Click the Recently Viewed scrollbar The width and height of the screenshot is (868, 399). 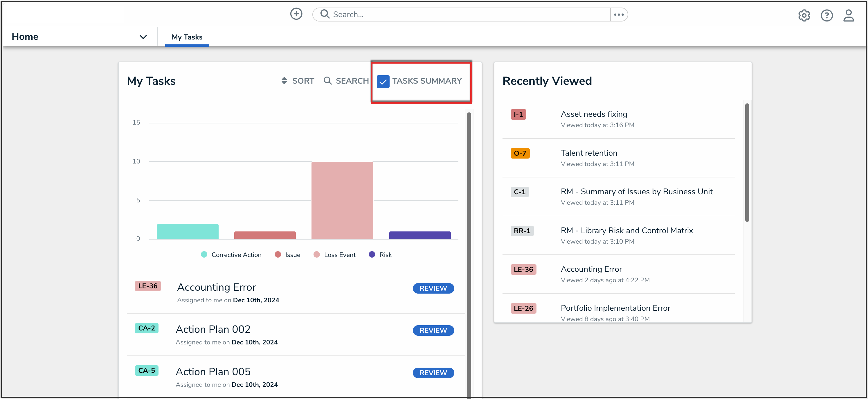[x=747, y=162]
